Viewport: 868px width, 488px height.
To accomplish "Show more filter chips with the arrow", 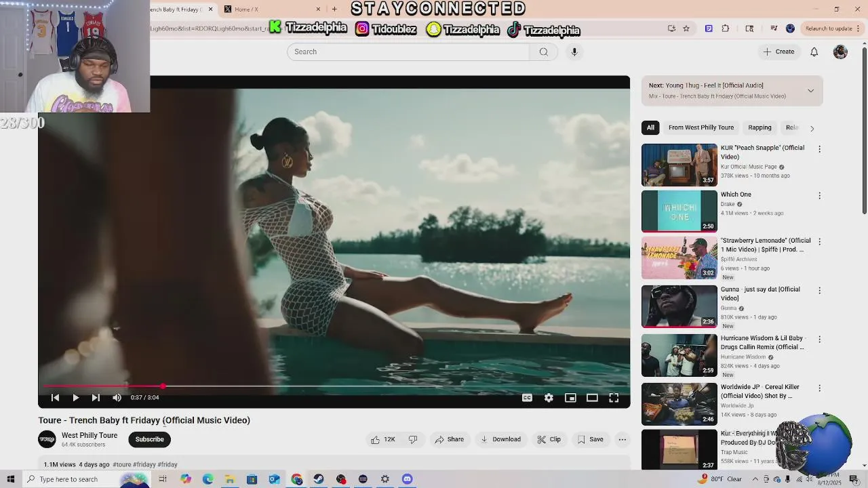I will click(812, 128).
